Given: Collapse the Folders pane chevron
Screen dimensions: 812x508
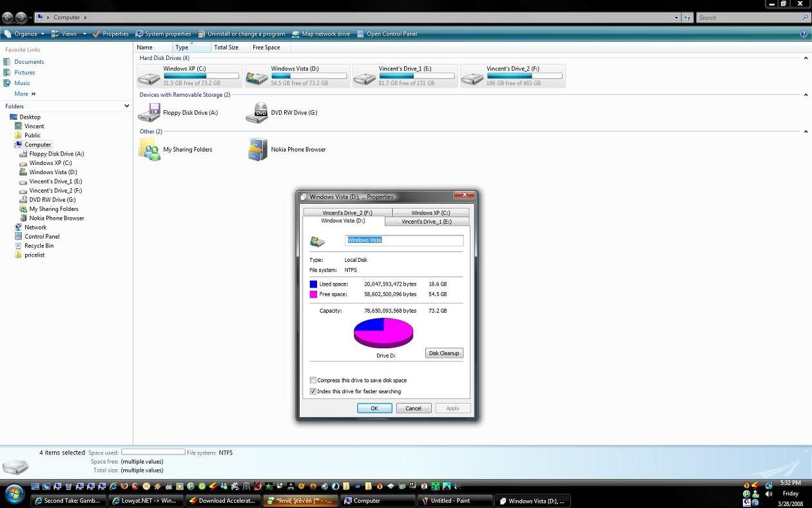Looking at the screenshot, I should [x=126, y=106].
